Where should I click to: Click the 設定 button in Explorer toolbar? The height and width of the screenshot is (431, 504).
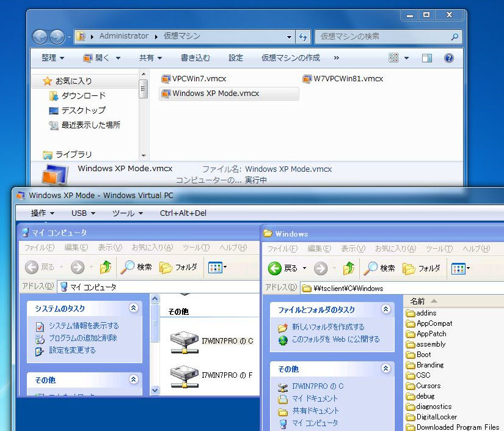coord(236,58)
